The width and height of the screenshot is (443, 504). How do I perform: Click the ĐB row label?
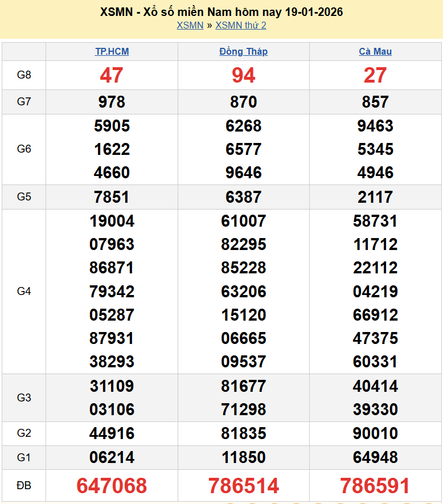click(x=24, y=486)
